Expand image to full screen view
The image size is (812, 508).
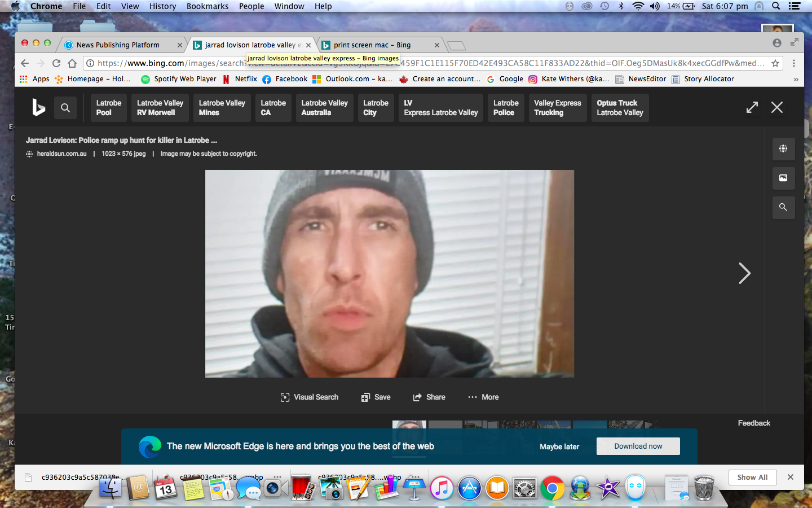point(752,107)
